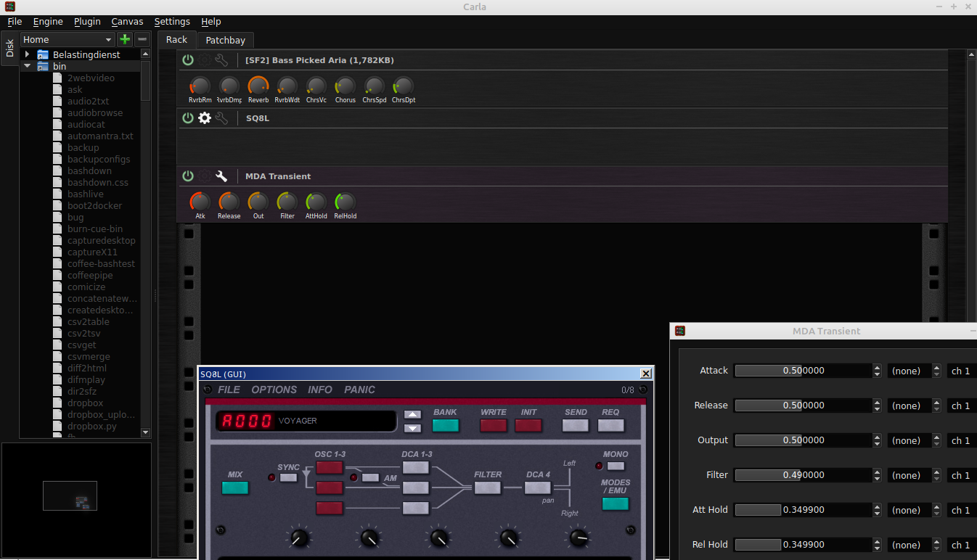Open the Home location dropdown
The height and width of the screenshot is (560, 977).
[x=68, y=40]
